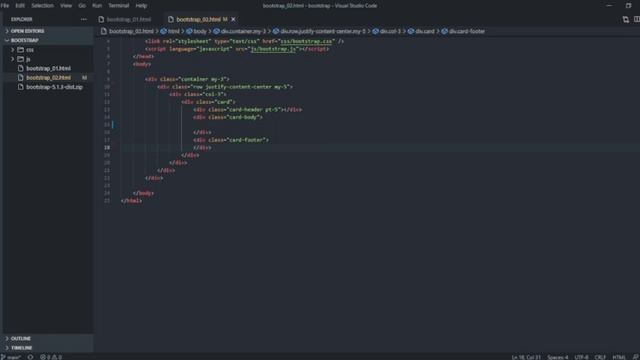The width and height of the screenshot is (640, 360).
Task: Click the card-header div line of code
Action: click(248, 109)
